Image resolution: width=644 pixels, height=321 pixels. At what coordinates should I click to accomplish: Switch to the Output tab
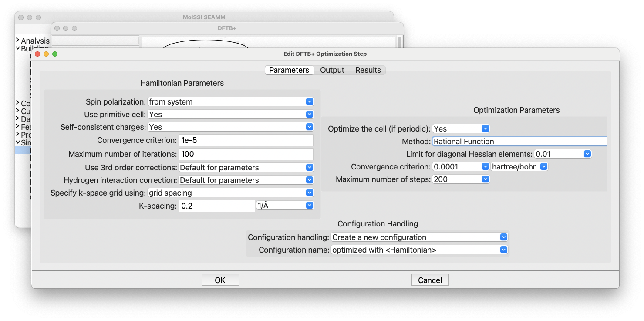point(332,70)
